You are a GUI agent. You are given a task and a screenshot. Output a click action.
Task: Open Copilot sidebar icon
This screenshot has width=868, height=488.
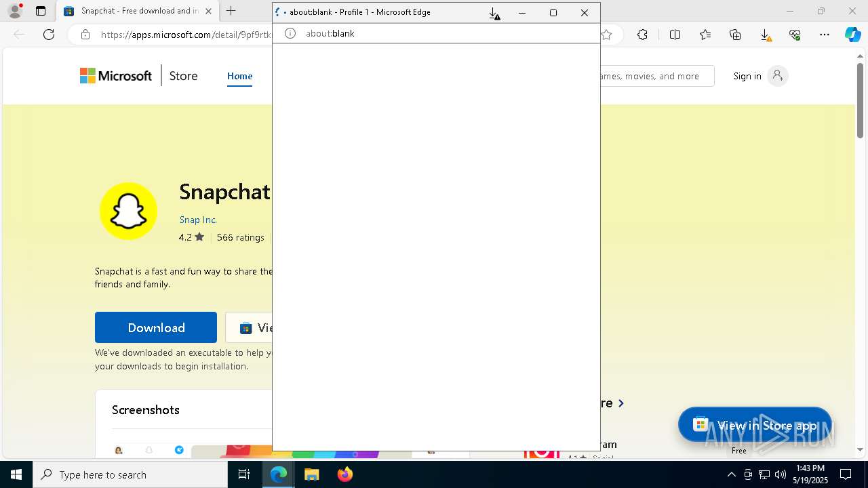852,35
